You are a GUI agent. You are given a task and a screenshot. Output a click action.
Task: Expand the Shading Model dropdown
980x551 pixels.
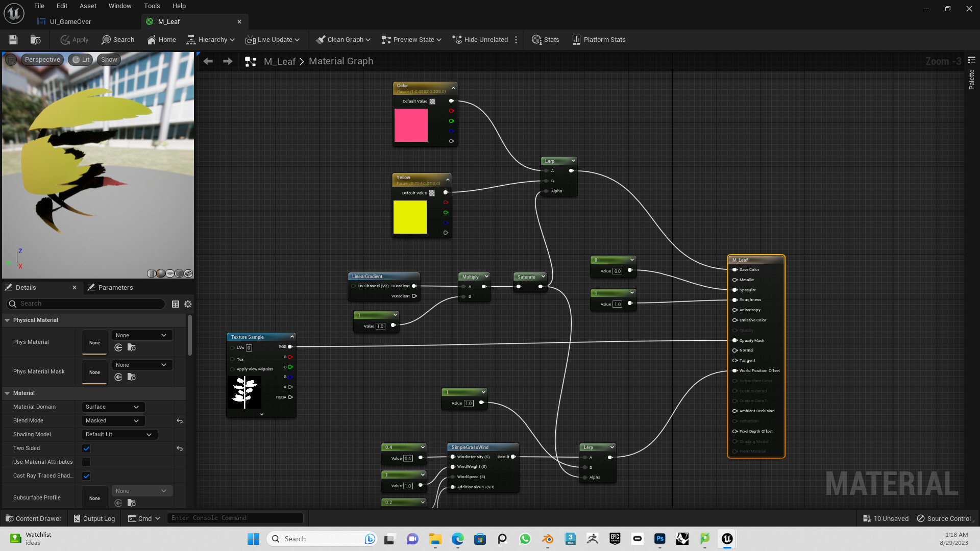[x=119, y=435]
